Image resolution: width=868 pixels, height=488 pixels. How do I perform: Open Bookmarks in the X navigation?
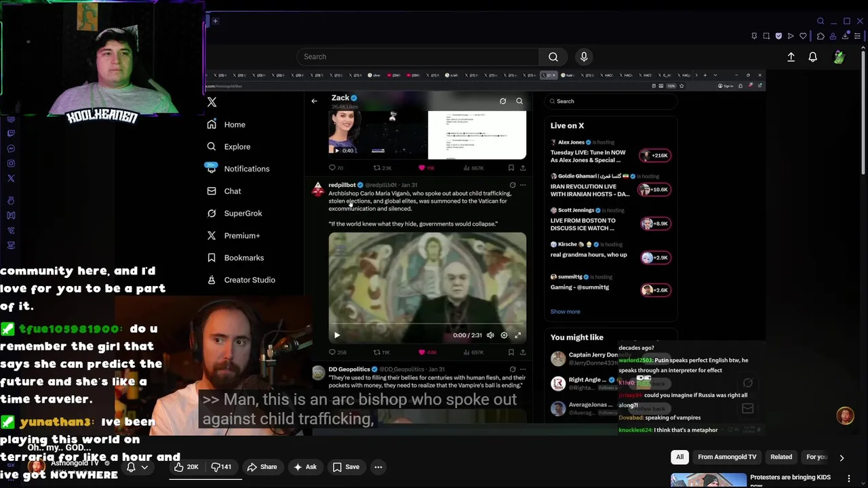point(235,258)
